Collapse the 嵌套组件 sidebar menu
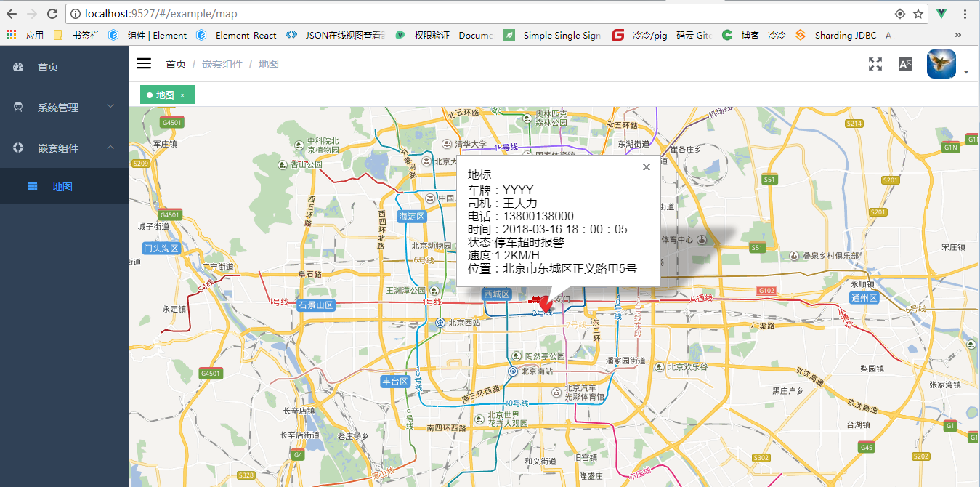Viewport: 980px width, 487px height. 65,148
